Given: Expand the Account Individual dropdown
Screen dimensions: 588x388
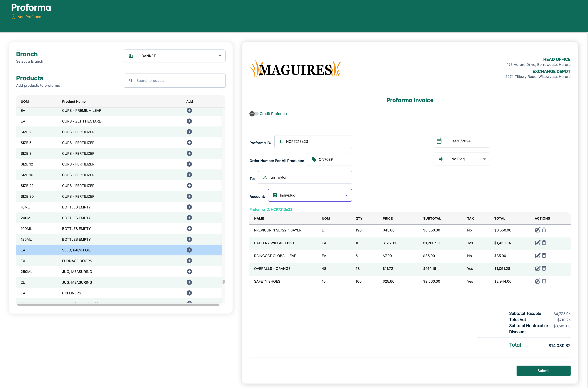Looking at the screenshot, I should pyautogui.click(x=310, y=195).
